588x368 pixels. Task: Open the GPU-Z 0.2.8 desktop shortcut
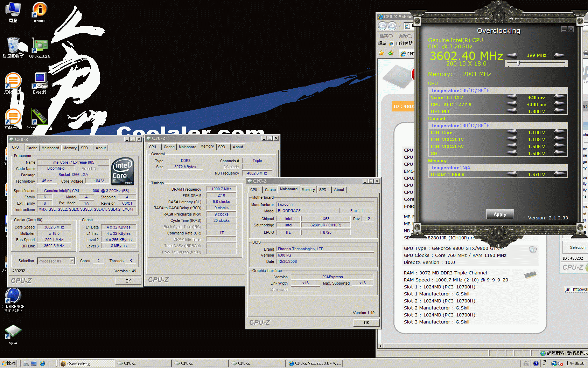(40, 48)
